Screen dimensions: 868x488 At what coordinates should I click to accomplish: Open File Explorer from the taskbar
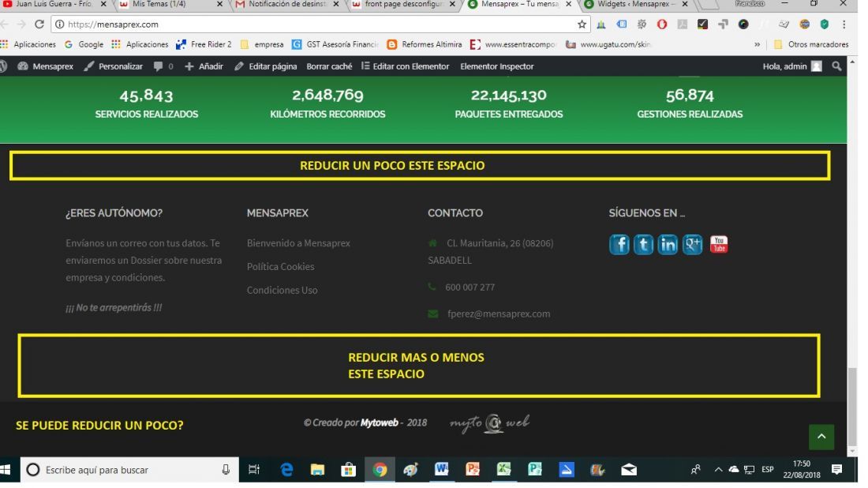(x=317, y=470)
